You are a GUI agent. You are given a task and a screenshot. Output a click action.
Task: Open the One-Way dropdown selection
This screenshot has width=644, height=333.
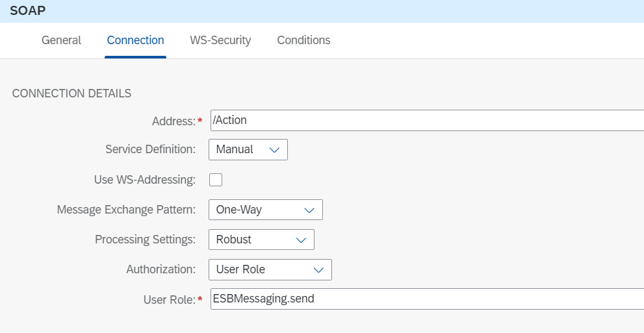point(266,210)
